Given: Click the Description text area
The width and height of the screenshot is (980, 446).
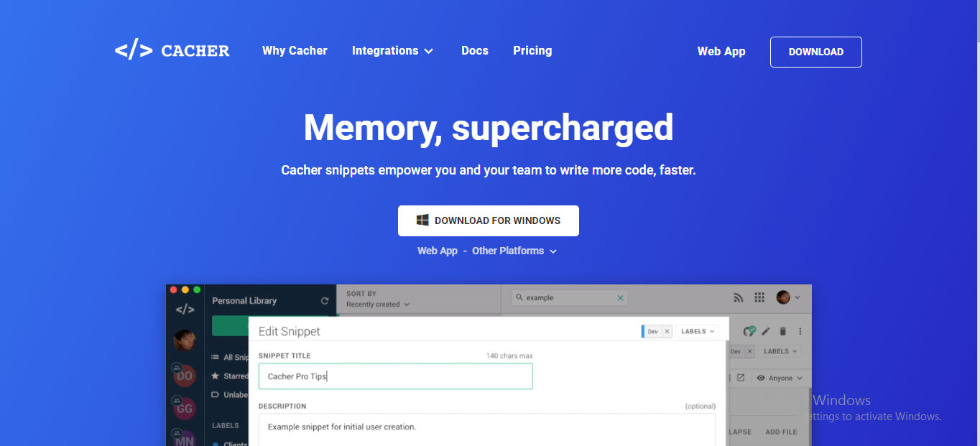Looking at the screenshot, I should (x=487, y=429).
